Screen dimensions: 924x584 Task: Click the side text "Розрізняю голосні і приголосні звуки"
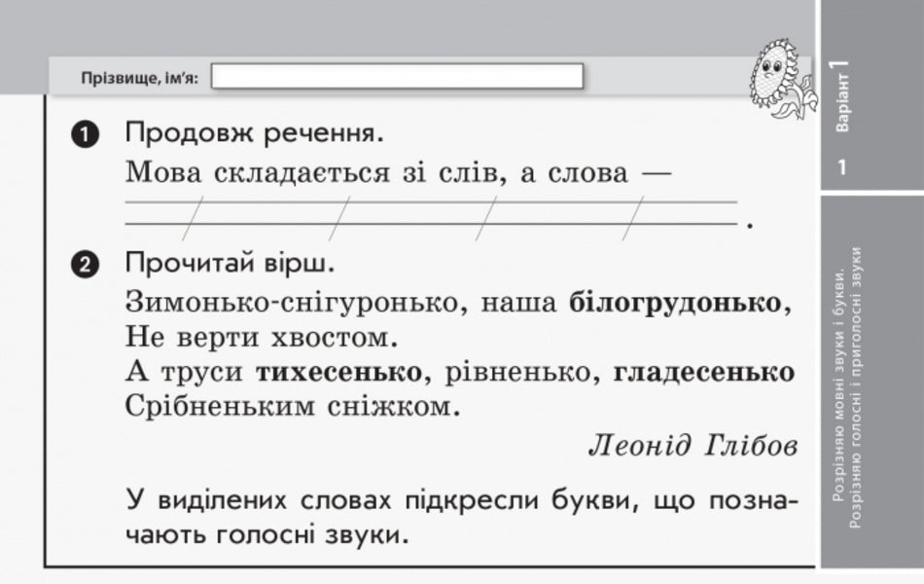pyautogui.click(x=856, y=387)
